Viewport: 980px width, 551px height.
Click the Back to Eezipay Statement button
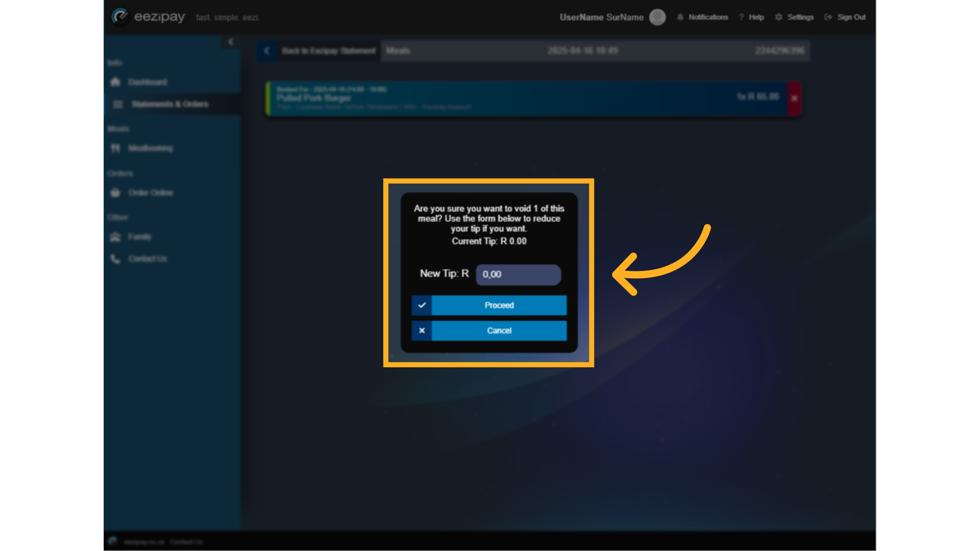pos(329,51)
